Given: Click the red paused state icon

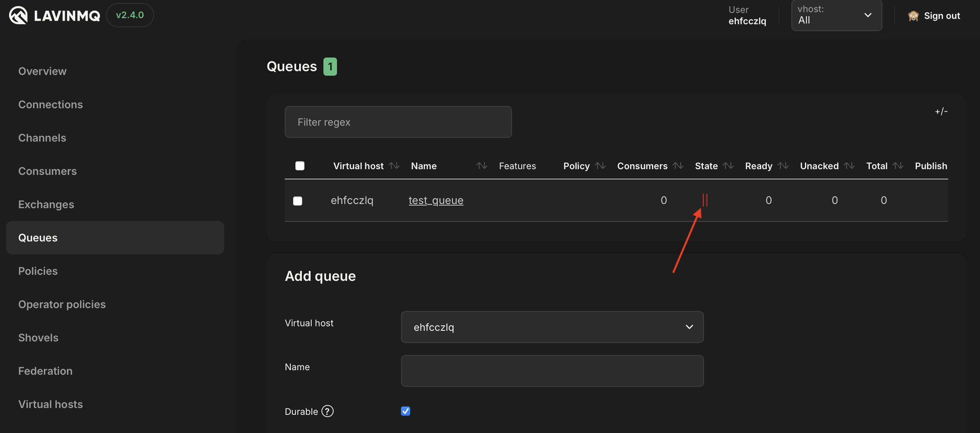Looking at the screenshot, I should click(705, 200).
